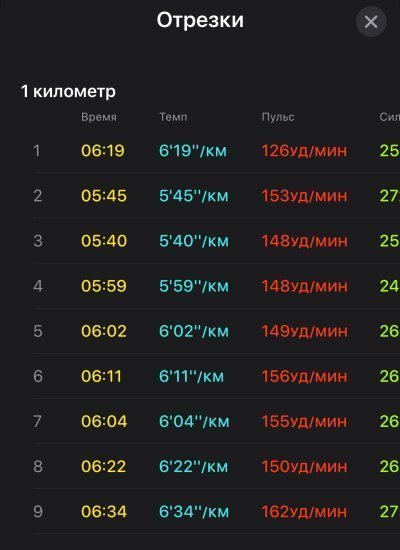The image size is (400, 550).
Task: Tap split 6 time 06:11
Action: click(x=101, y=376)
